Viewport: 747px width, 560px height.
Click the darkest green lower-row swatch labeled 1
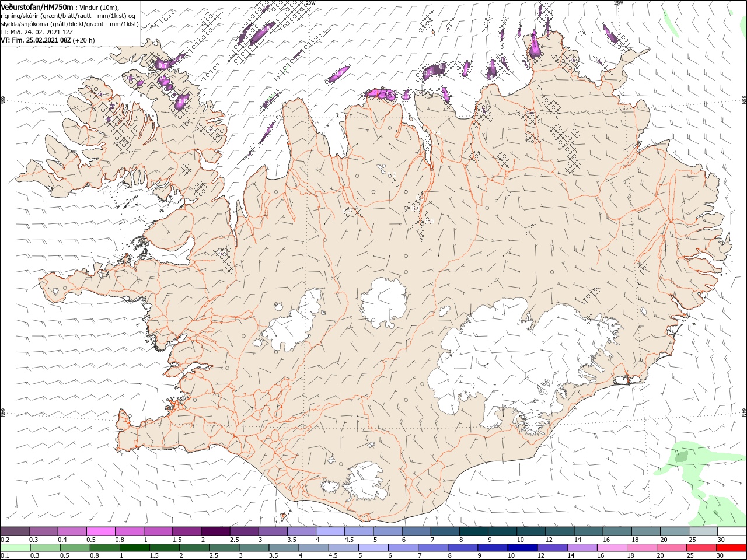coord(134,548)
